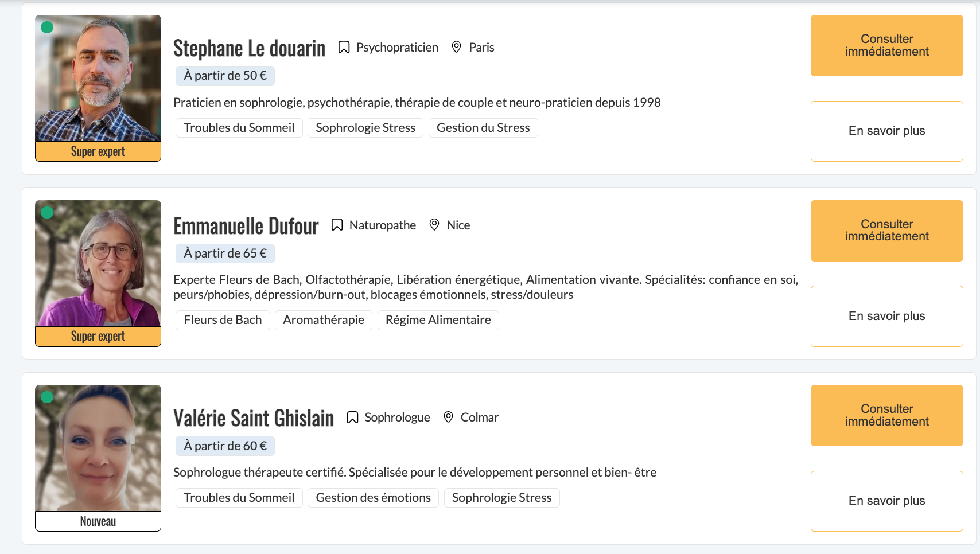Select the Gestion du Stress tag
Viewport: 980px width, 554px height.
(483, 128)
